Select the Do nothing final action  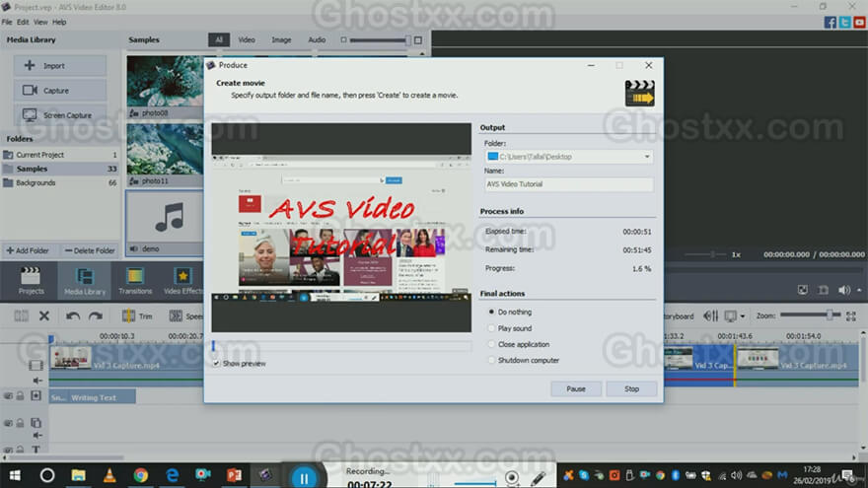(510, 313)
